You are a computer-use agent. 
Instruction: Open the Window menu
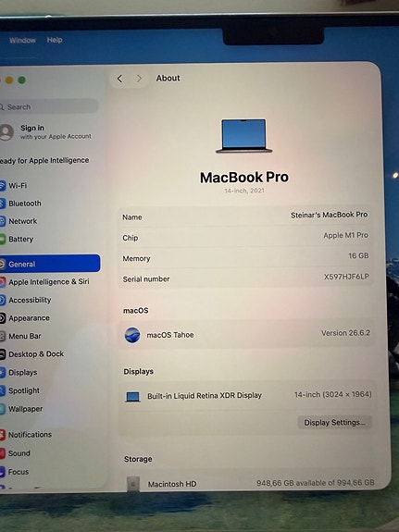click(x=22, y=40)
